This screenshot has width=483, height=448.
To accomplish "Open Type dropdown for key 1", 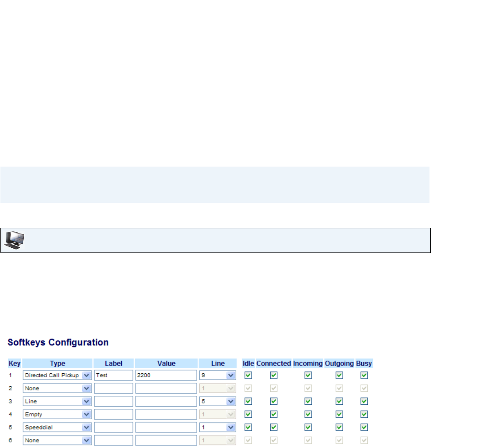I will (x=57, y=375).
